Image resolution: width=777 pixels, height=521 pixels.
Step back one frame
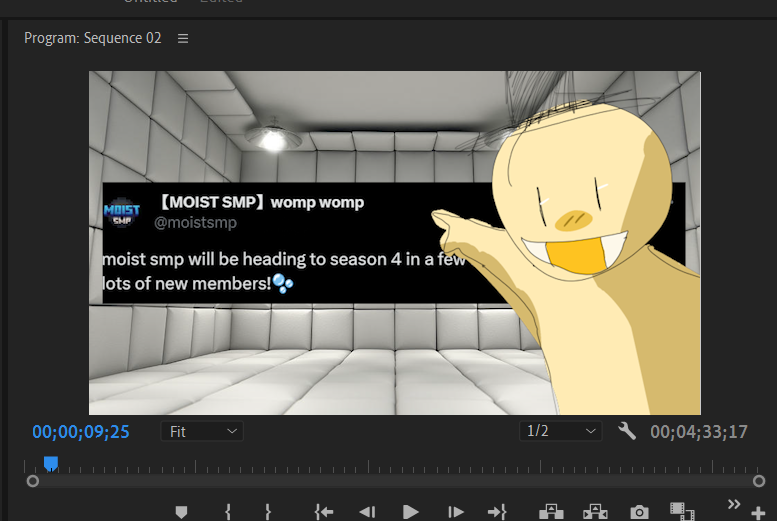point(367,512)
